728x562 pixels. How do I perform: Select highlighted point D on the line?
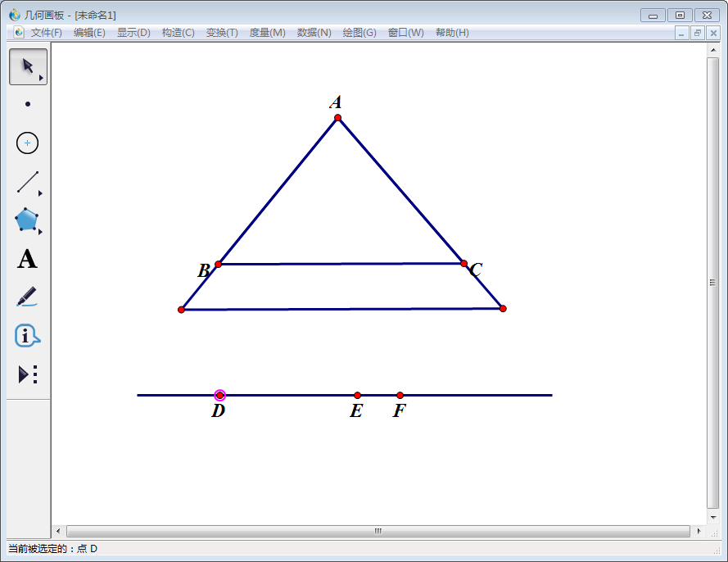[x=219, y=395]
